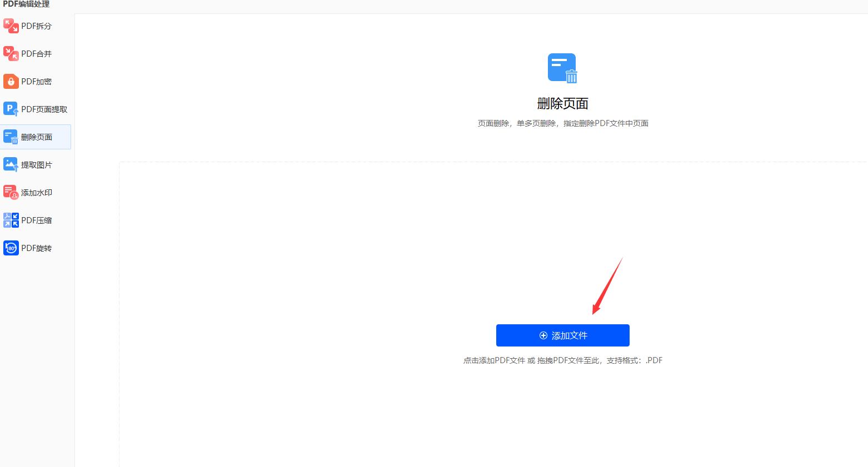The height and width of the screenshot is (467, 868).
Task: Open the 提取图片 (Extract Images) icon
Action: tap(11, 164)
